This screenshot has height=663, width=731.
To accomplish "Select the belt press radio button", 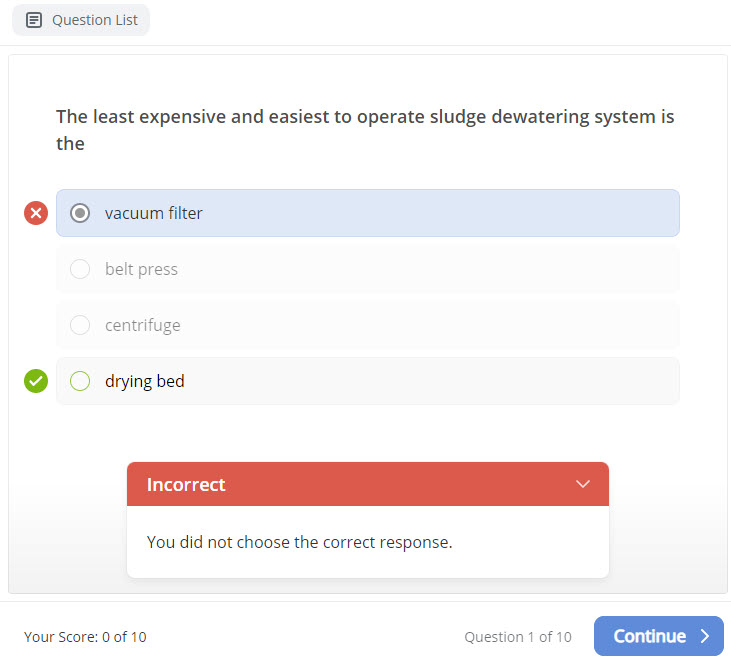I will 80,269.
